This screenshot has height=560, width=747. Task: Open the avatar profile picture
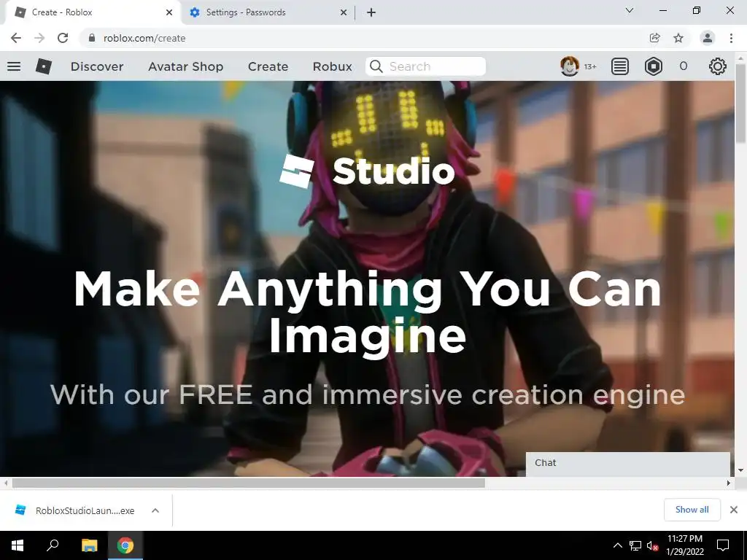point(570,66)
